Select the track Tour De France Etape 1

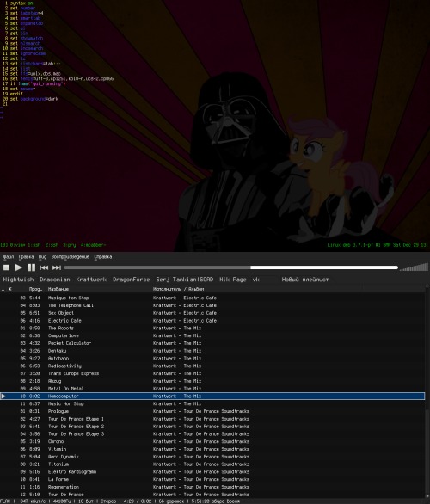(x=212, y=419)
